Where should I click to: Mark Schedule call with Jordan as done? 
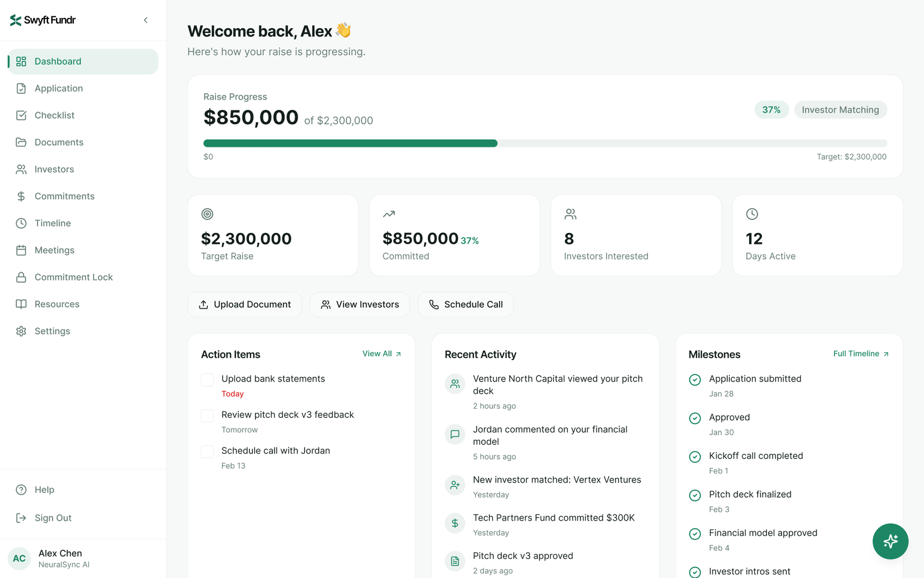pos(207,451)
